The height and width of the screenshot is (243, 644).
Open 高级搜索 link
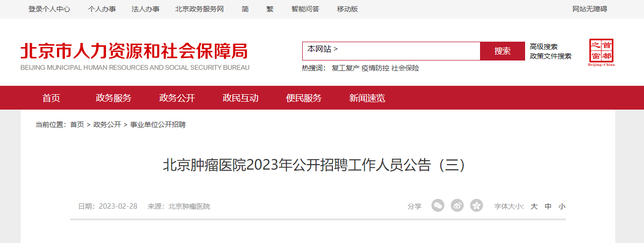point(543,47)
